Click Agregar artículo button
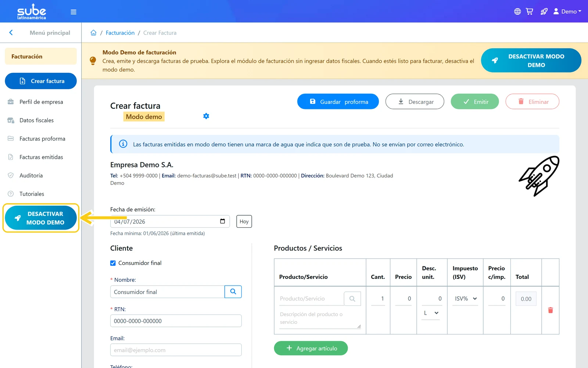 [x=311, y=348]
